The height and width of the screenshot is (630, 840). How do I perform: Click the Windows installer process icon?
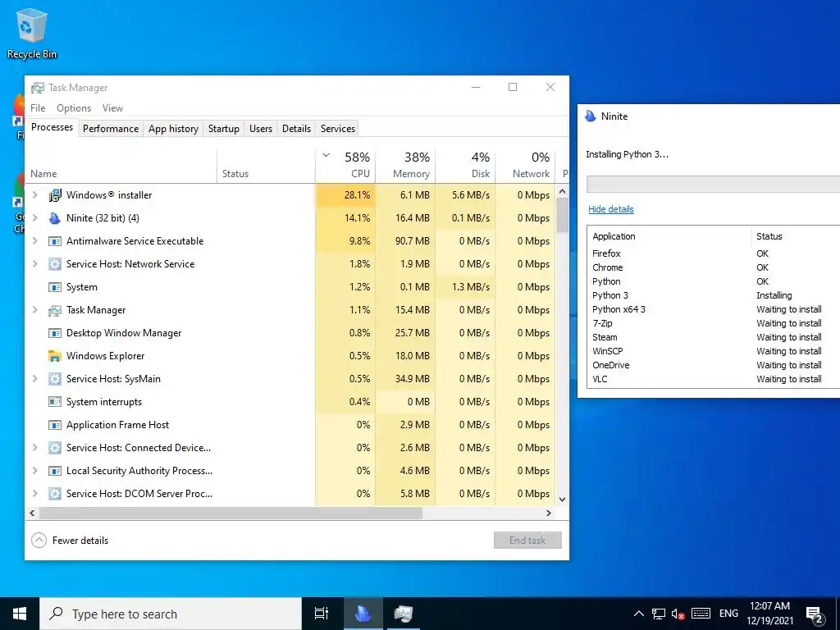pyautogui.click(x=55, y=195)
